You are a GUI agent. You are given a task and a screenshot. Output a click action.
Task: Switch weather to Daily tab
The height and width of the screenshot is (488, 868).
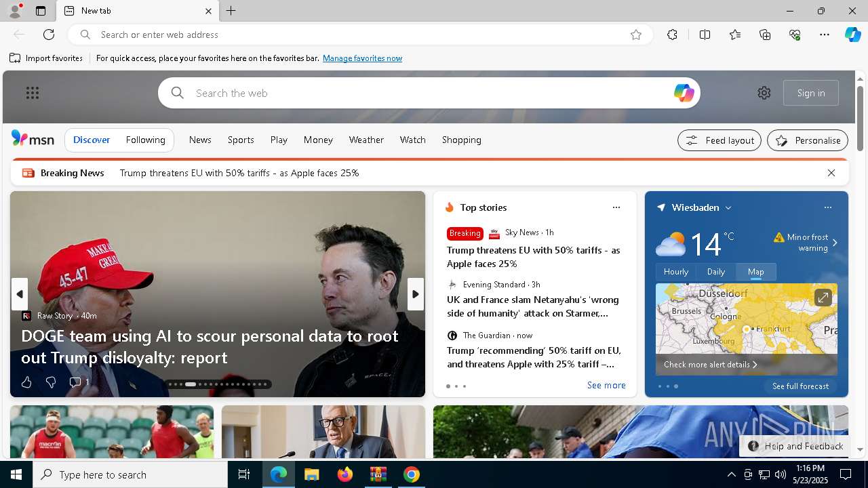pyautogui.click(x=716, y=271)
